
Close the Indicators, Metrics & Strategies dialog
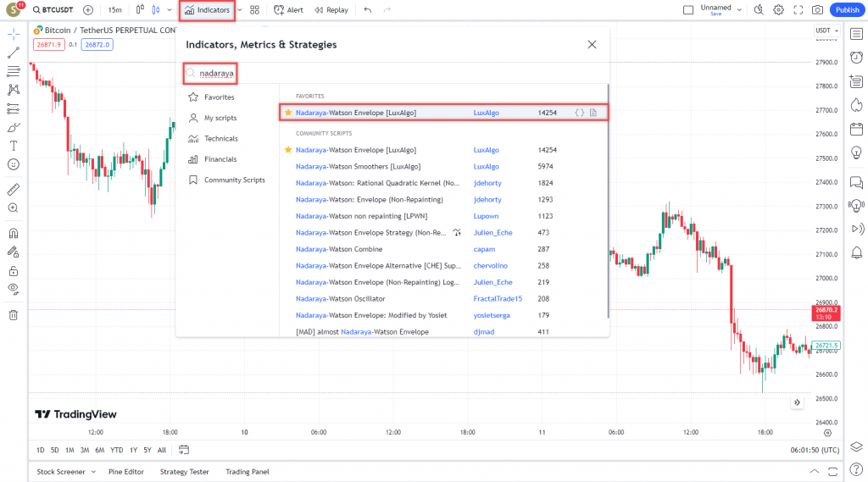tap(592, 44)
